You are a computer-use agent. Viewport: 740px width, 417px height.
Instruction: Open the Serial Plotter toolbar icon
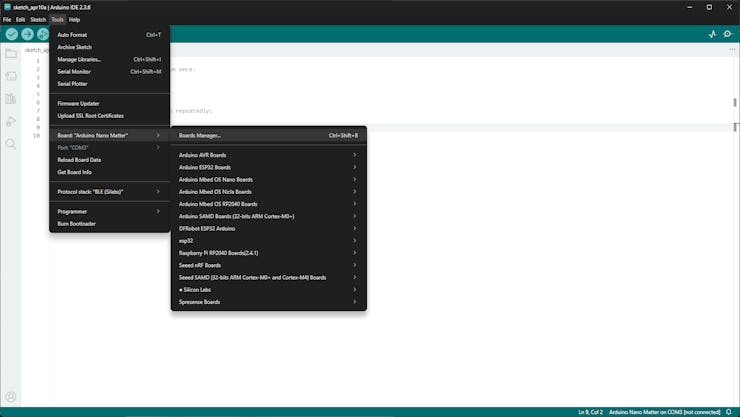pyautogui.click(x=712, y=34)
